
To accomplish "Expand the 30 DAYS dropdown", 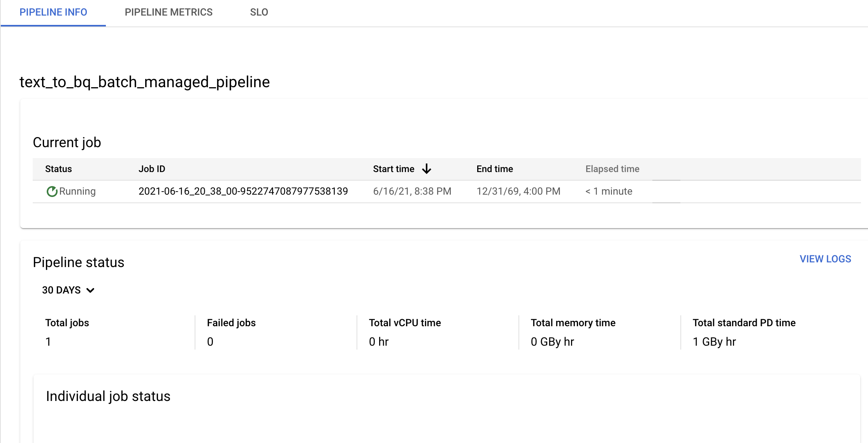I will pos(68,290).
